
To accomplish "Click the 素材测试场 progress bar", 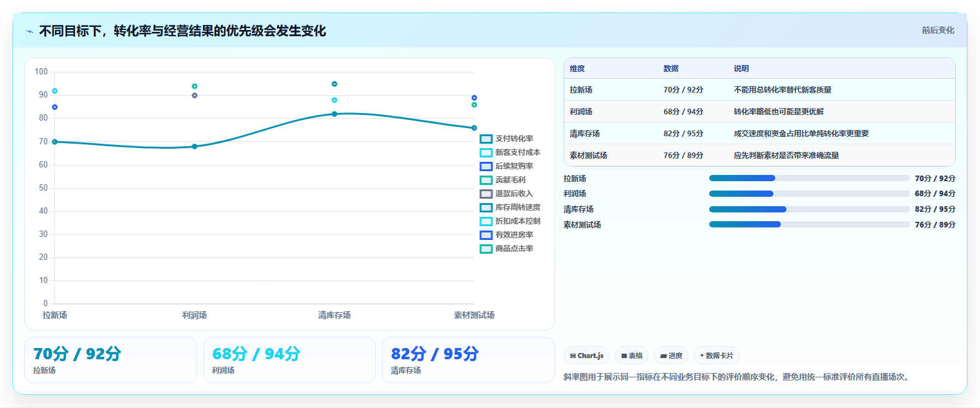I will click(809, 224).
